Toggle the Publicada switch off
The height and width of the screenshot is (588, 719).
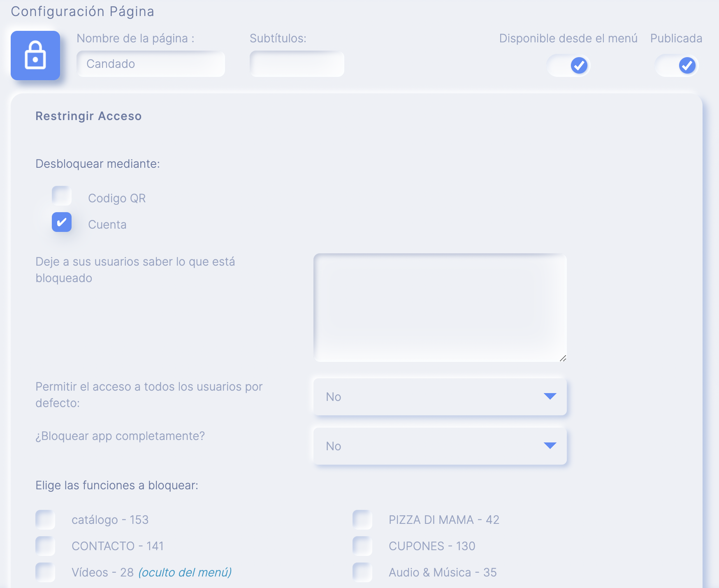(677, 65)
